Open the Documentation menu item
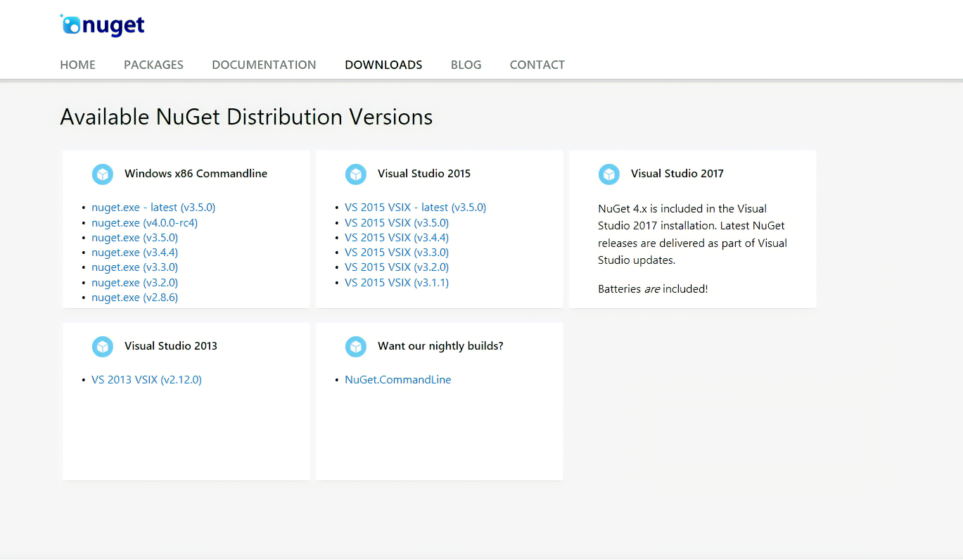The height and width of the screenshot is (560, 963). coord(264,65)
